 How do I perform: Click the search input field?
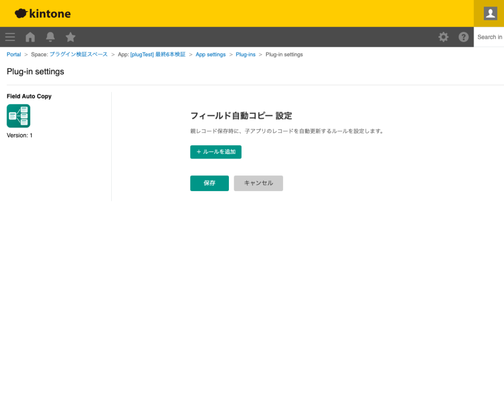[490, 37]
